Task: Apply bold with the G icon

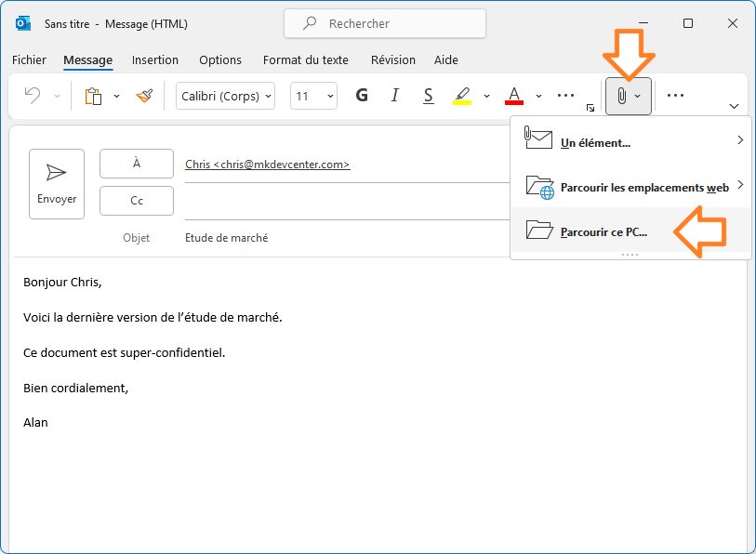Action: coord(362,95)
